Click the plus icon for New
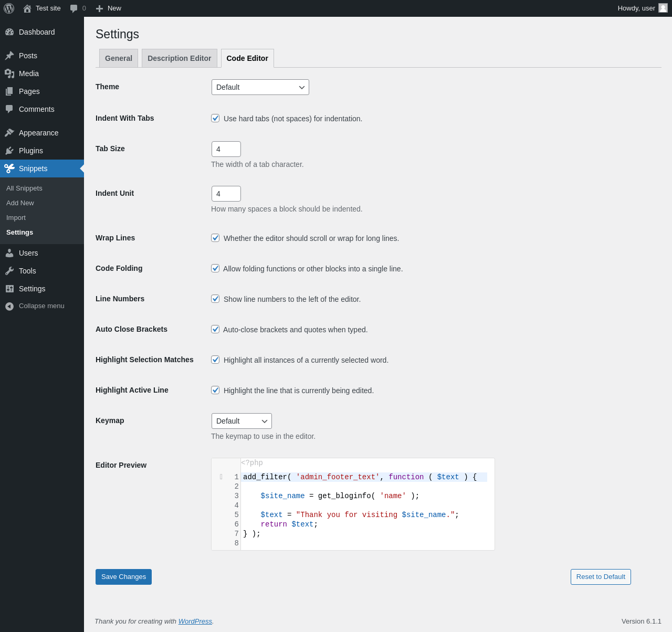This screenshot has height=632, width=672. coord(99,8)
